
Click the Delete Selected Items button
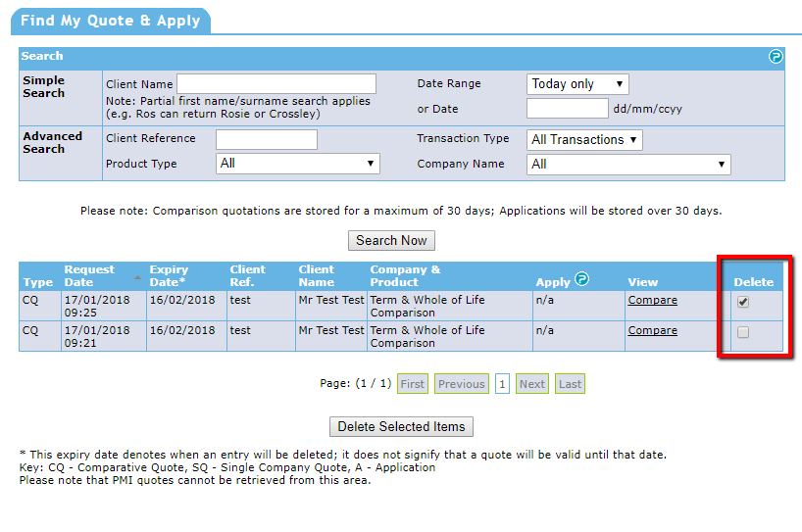click(402, 426)
